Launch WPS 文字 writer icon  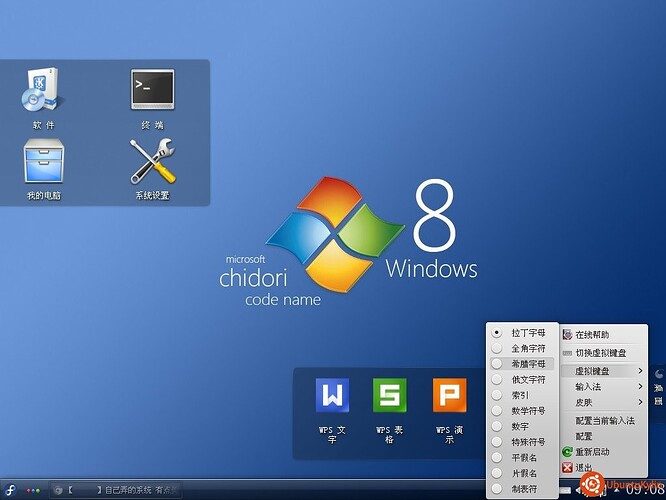(332, 395)
